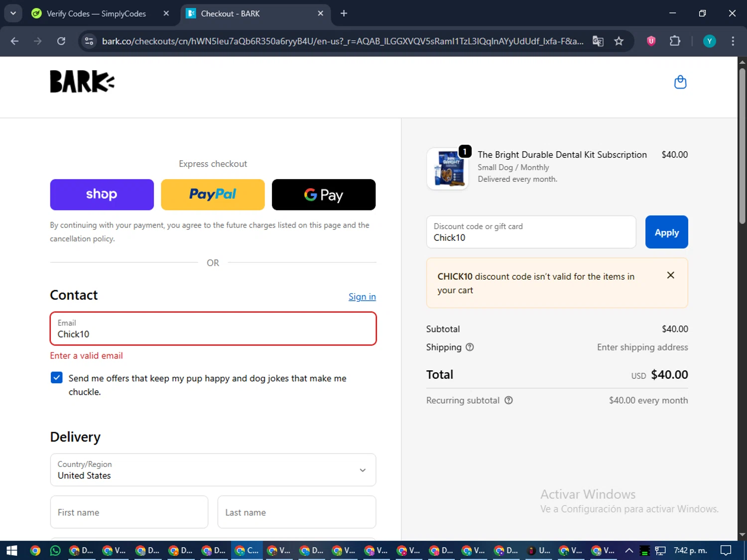The image size is (747, 560).
Task: Open the Y profile avatar
Action: [x=709, y=41]
